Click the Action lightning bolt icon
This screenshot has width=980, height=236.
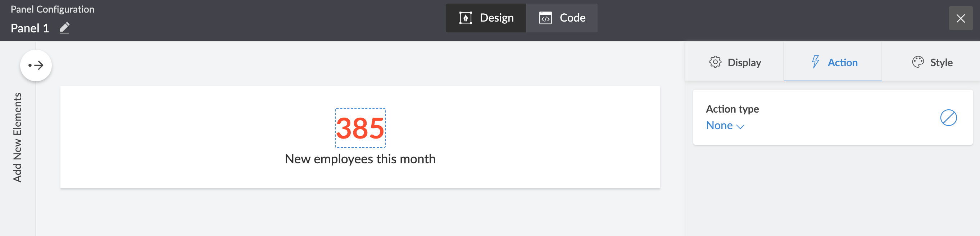815,62
